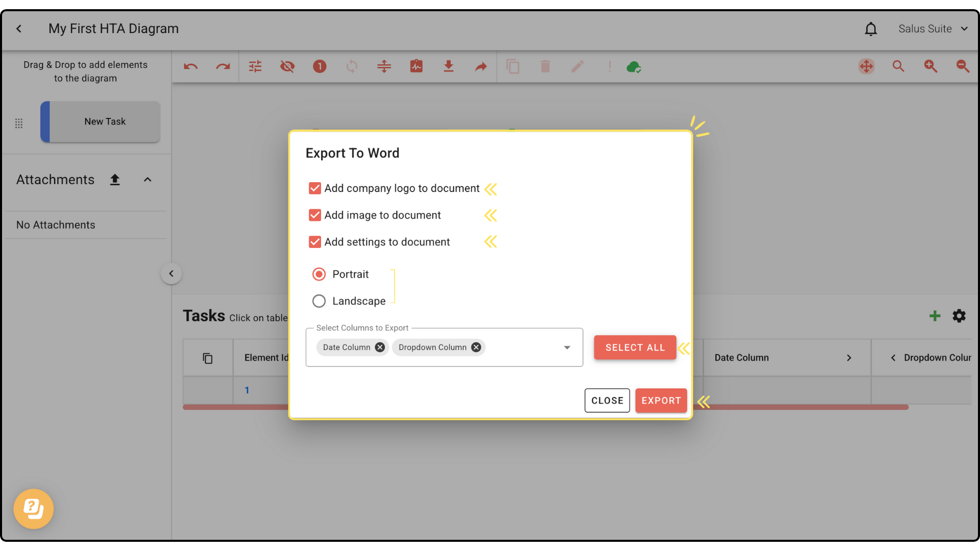Click the download icon in toolbar
The image size is (980, 551).
click(448, 66)
